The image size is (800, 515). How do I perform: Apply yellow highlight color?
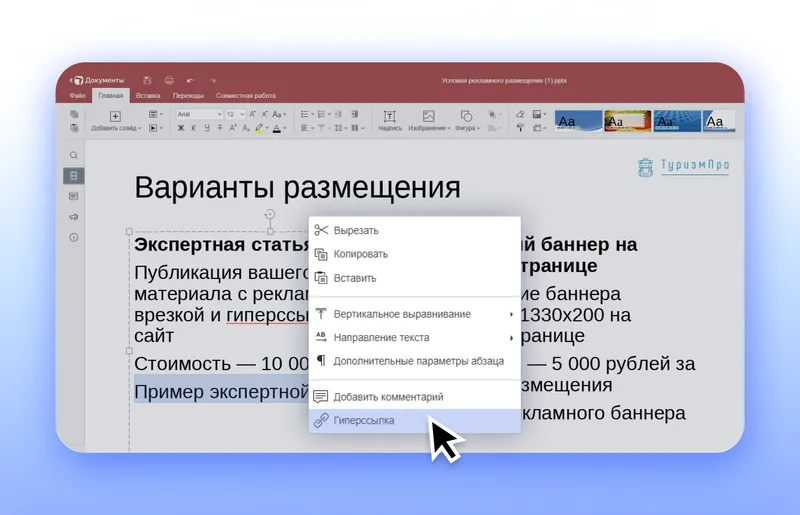click(x=259, y=129)
